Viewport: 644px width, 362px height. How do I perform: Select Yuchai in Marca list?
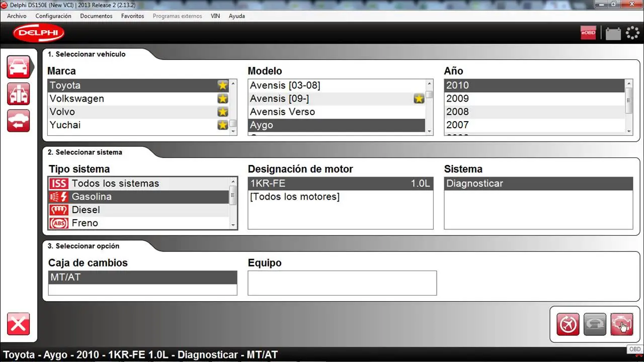pyautogui.click(x=138, y=125)
